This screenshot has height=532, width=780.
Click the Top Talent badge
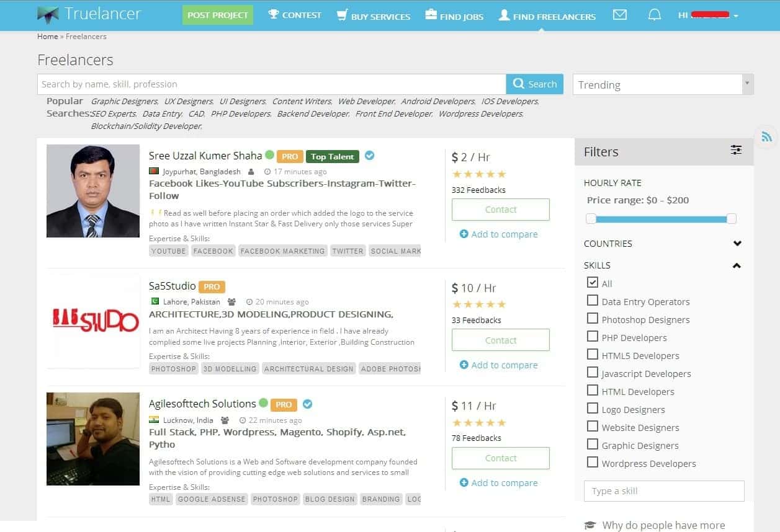coord(333,157)
